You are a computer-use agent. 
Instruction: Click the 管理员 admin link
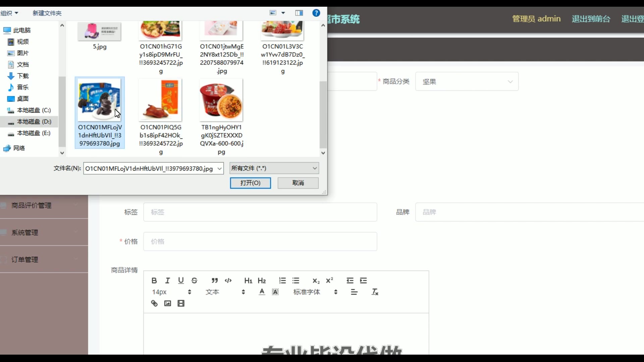tap(536, 19)
